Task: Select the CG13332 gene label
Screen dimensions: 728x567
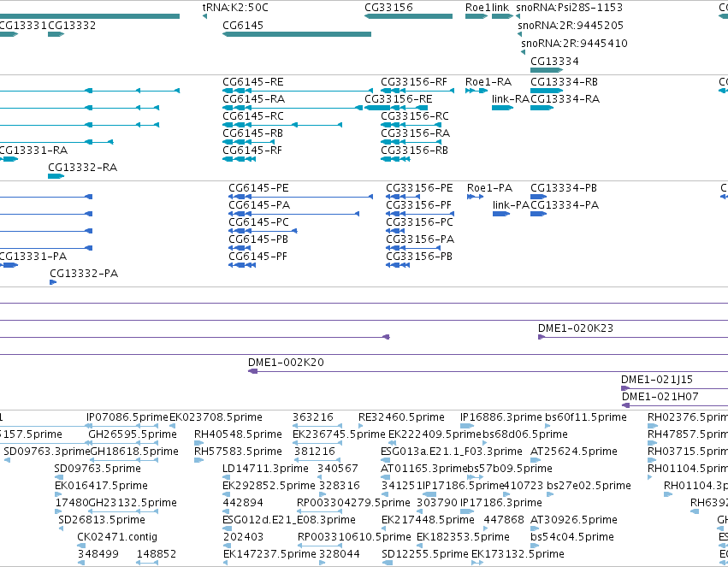Action: point(72,26)
